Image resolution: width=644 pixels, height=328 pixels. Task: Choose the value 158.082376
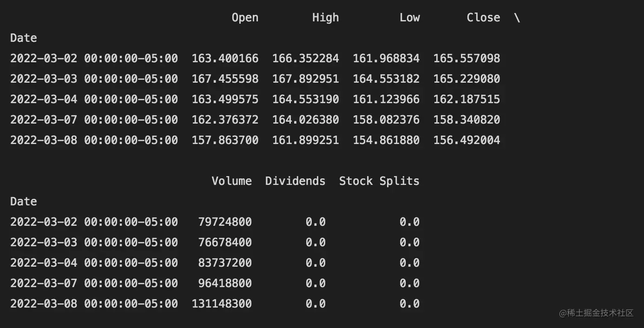[x=386, y=120]
